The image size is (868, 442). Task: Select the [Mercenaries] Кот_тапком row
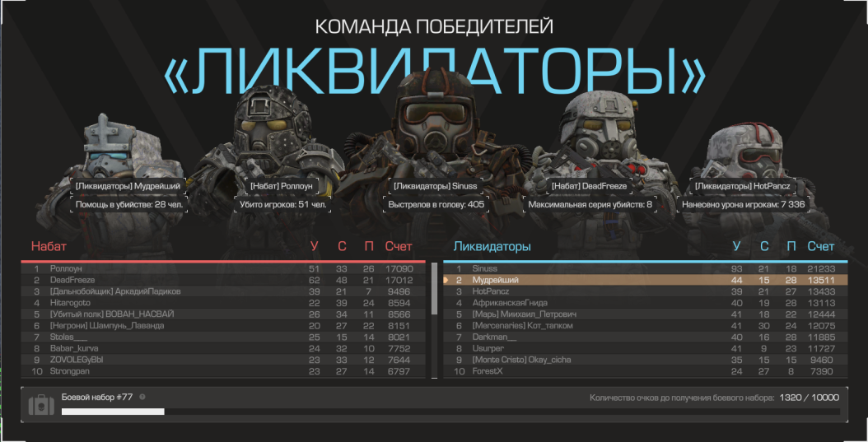point(646,326)
